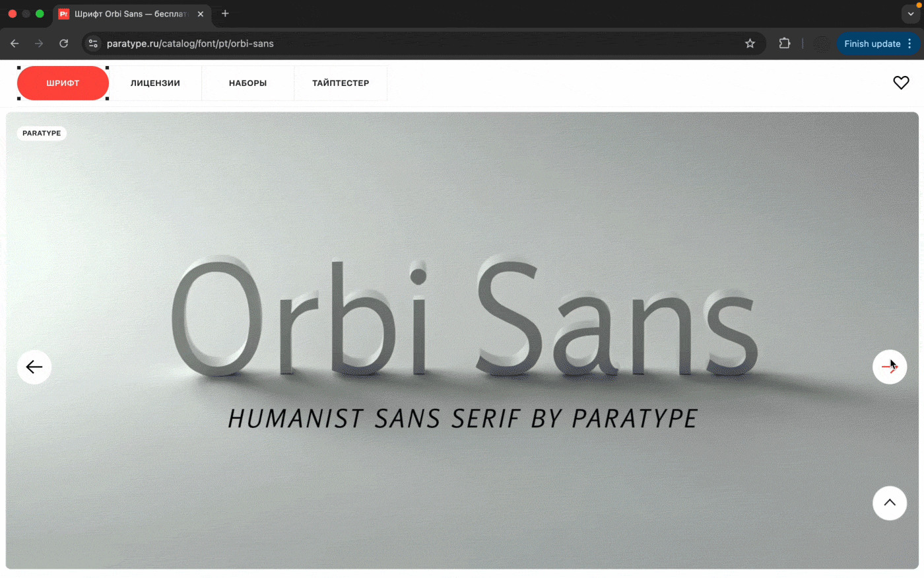Show the previous slide in carousel
This screenshot has height=578, width=924.
pyautogui.click(x=34, y=367)
